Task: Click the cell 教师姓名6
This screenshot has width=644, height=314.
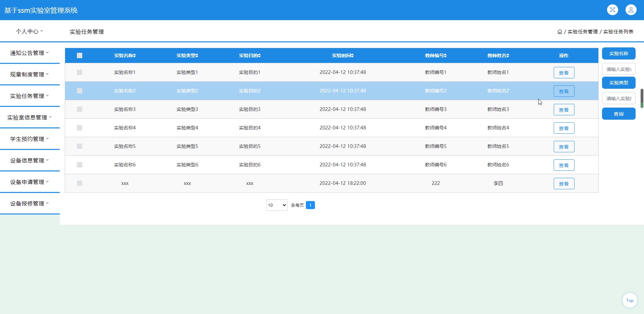Action: (498, 165)
